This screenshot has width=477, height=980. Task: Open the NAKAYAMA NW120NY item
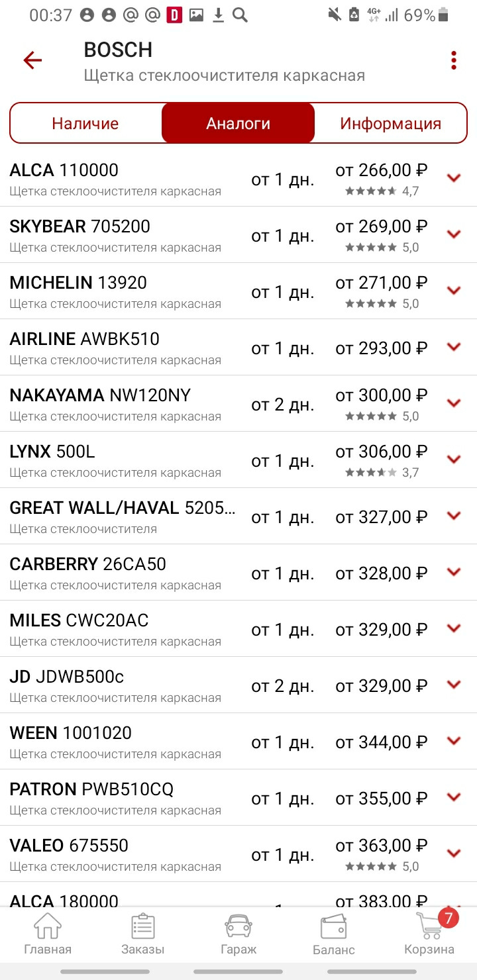point(238,404)
